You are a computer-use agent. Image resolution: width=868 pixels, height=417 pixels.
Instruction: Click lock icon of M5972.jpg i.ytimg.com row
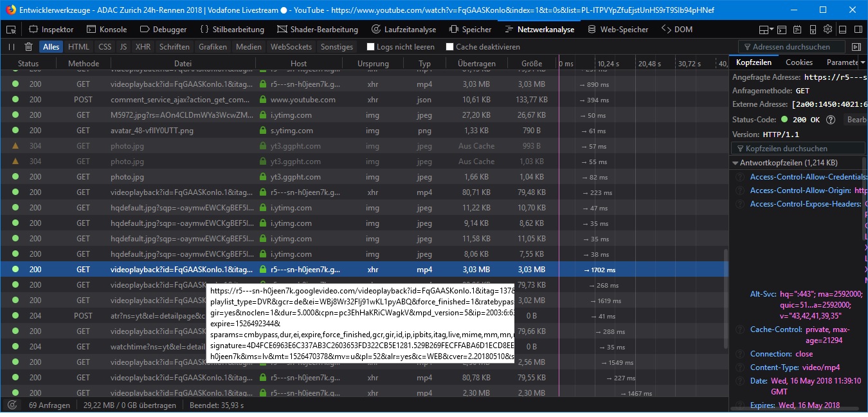click(262, 115)
